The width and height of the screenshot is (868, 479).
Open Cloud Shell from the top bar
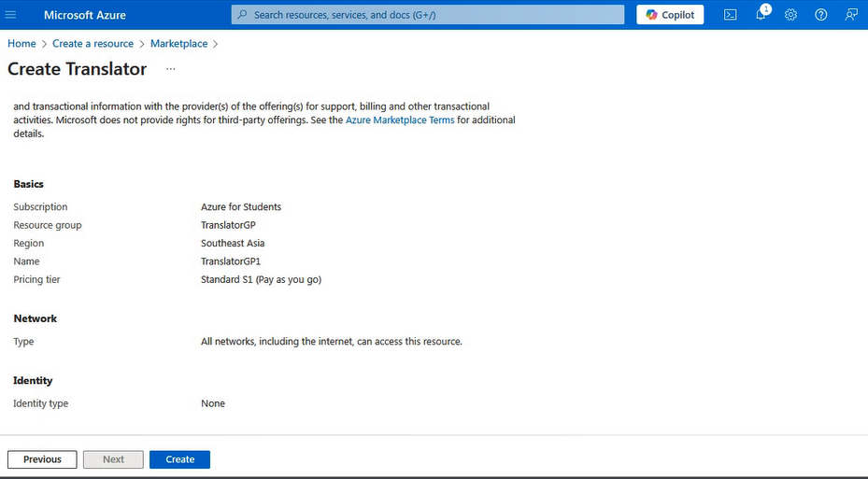730,15
